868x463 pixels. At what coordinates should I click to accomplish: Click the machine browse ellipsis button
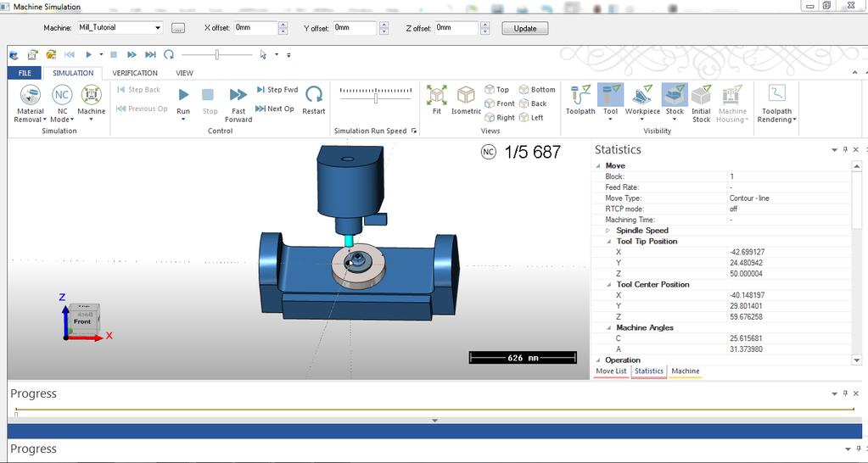[x=177, y=28]
